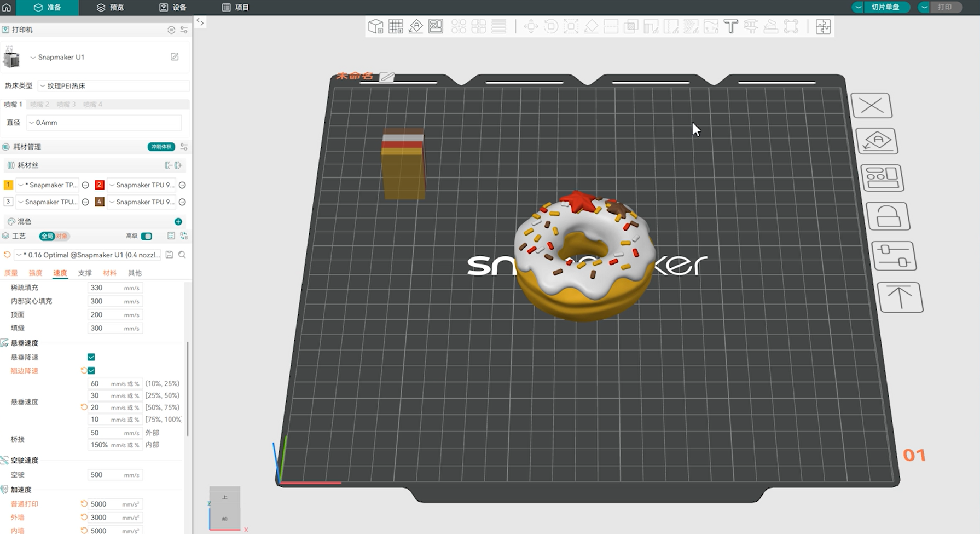Click the add filament icon
The width and height of the screenshot is (980, 534).
pyautogui.click(x=178, y=165)
